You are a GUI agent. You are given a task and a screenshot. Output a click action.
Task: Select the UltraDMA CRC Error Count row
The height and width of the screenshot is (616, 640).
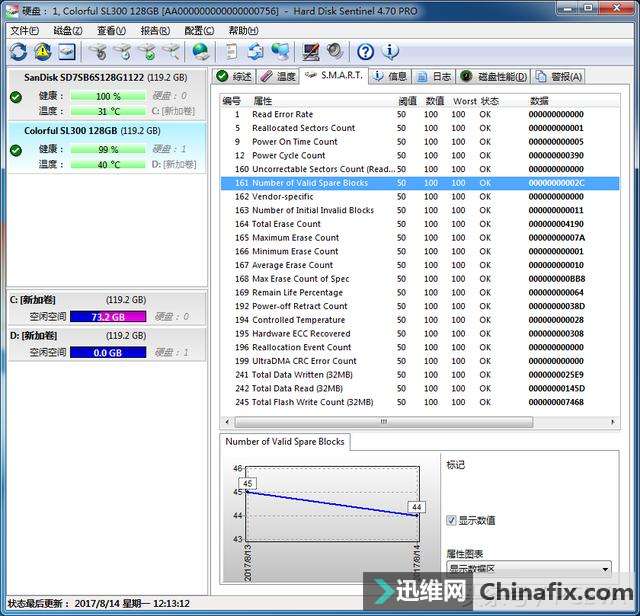click(x=420, y=361)
